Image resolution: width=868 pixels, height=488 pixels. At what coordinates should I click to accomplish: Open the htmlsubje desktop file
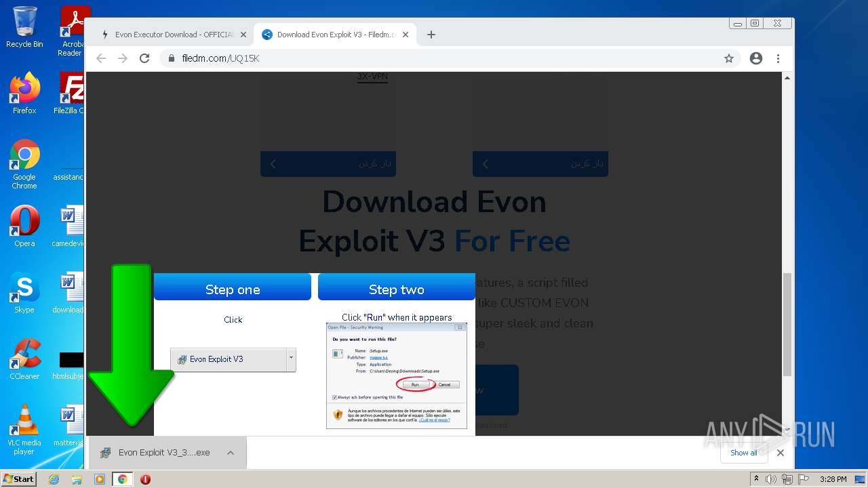(x=69, y=365)
